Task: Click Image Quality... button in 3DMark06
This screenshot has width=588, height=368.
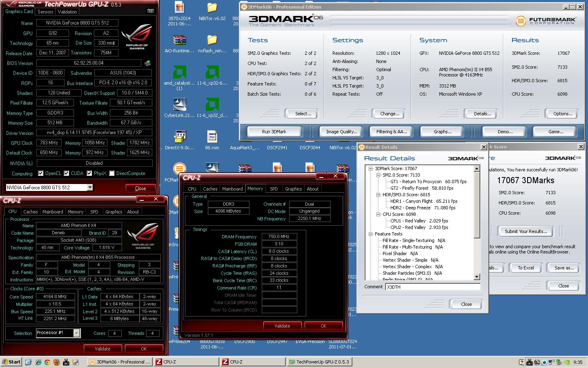Action: click(341, 132)
